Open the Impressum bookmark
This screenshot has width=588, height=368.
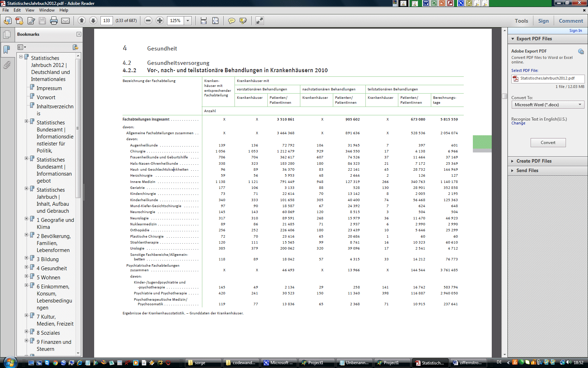49,88
